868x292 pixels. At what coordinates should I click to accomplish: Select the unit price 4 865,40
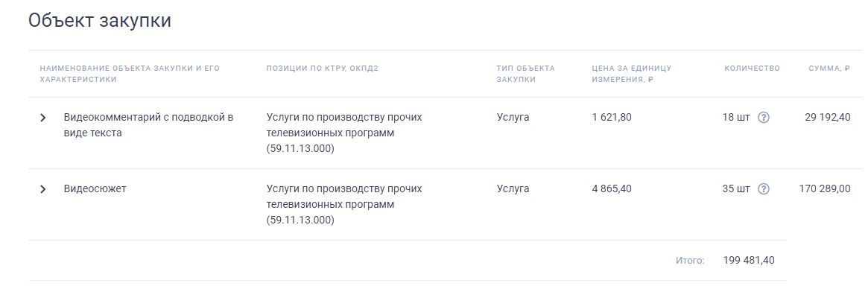click(x=612, y=188)
